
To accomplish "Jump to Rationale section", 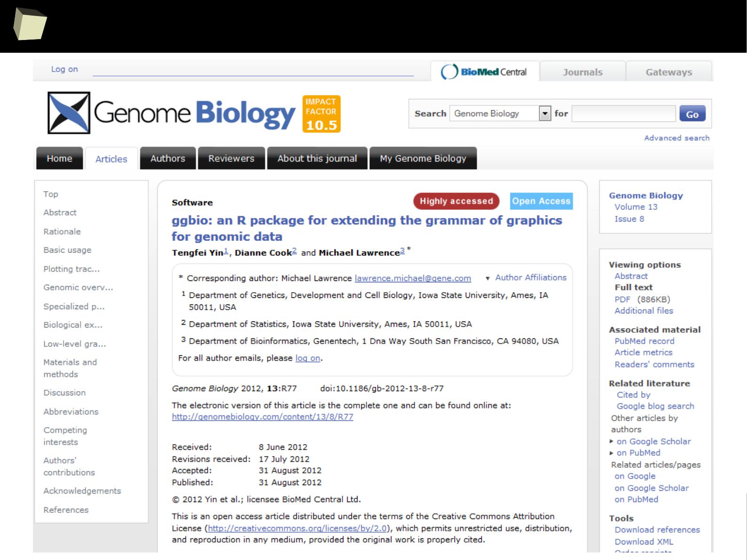I will point(62,232).
